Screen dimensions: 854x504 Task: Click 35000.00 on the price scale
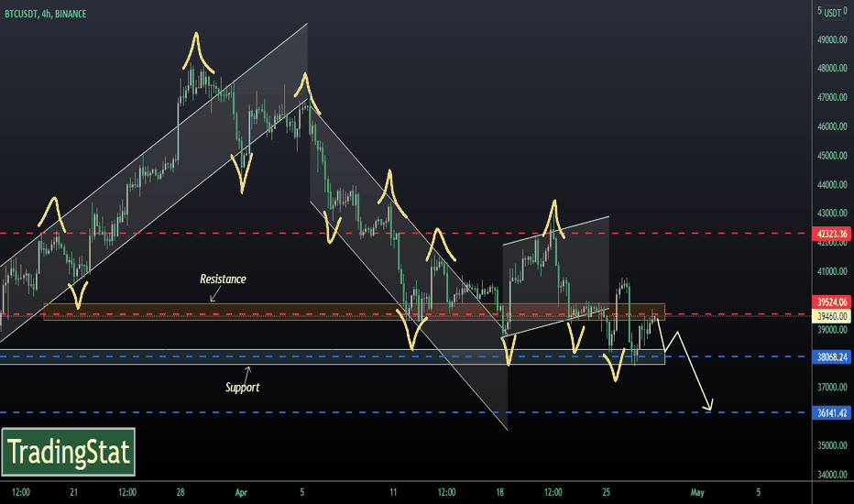click(x=832, y=445)
